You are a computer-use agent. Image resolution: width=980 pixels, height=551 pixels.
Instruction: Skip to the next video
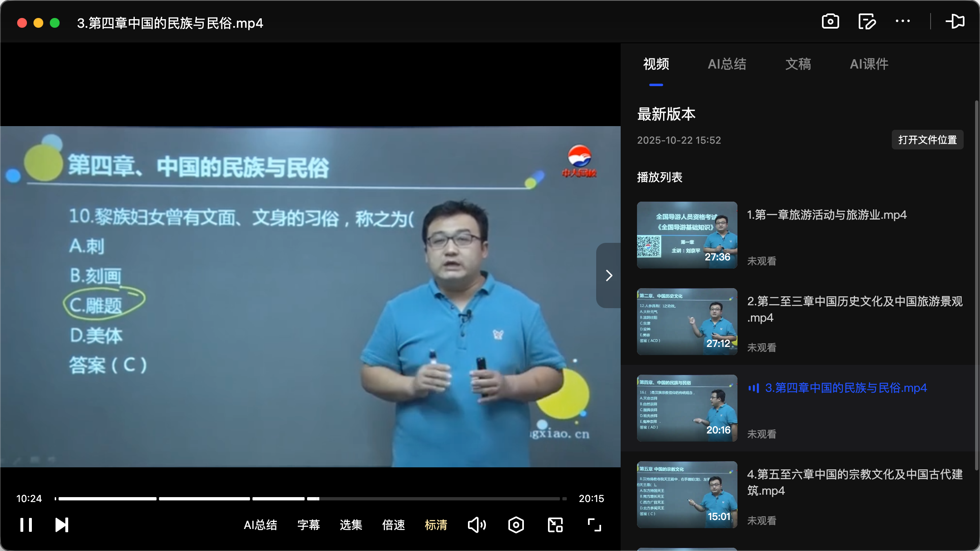tap(61, 525)
